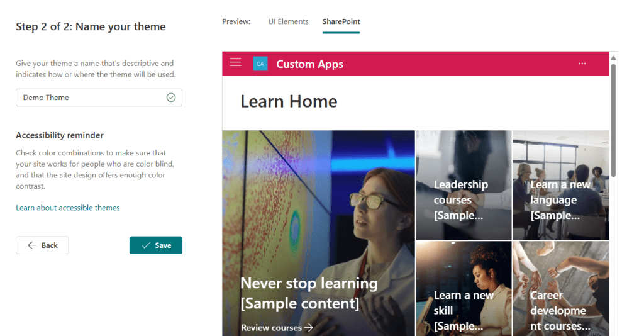Switch to the UI Elements preview tab
The image size is (644, 336).
point(288,21)
